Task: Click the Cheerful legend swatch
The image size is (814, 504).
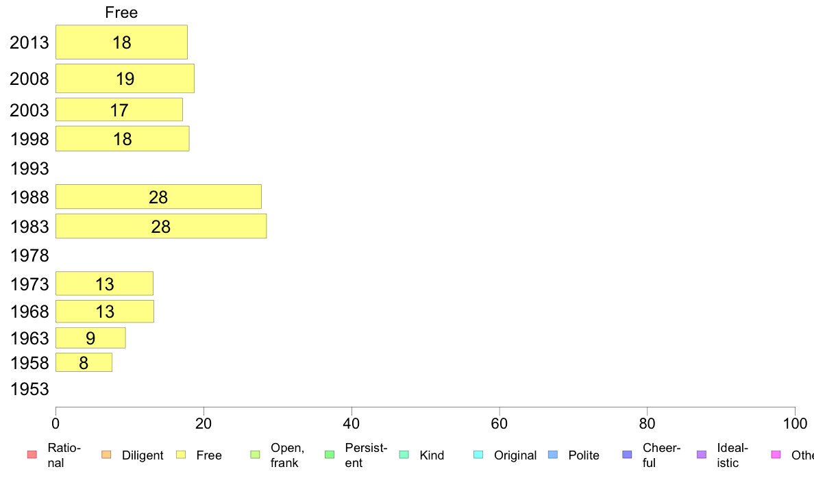Action: (627, 455)
